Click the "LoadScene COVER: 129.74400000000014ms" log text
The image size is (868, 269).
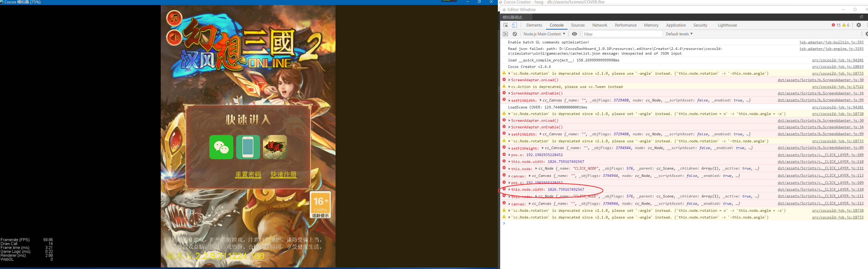pyautogui.click(x=548, y=107)
